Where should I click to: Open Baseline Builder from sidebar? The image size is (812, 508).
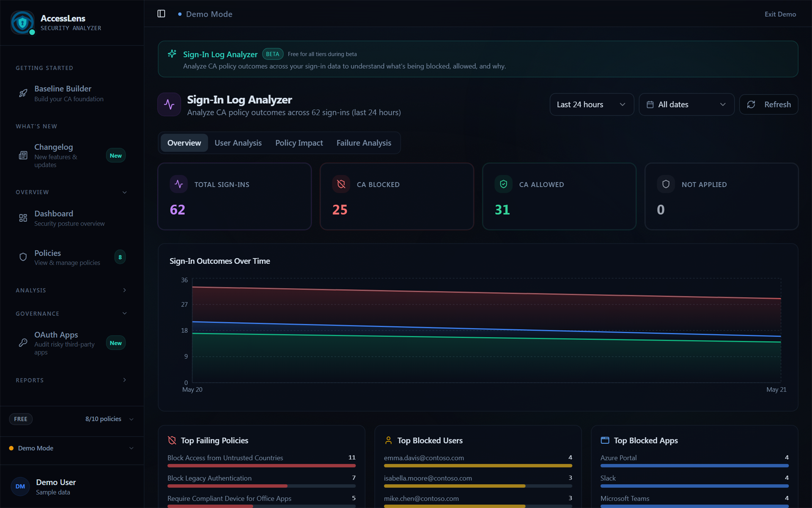(72, 93)
